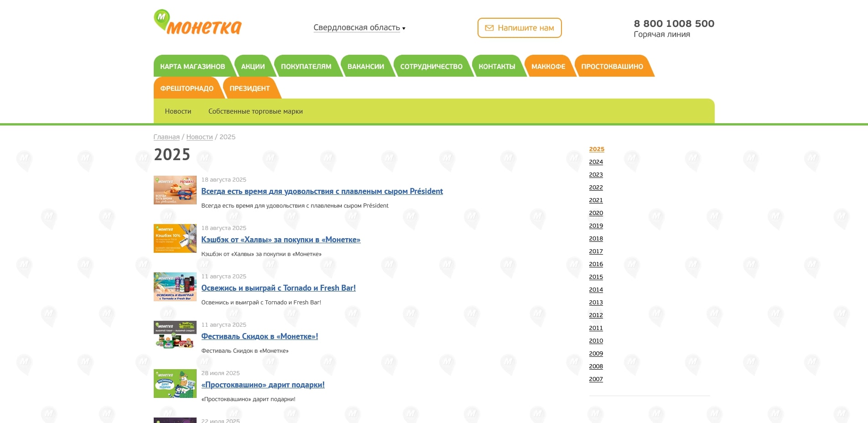This screenshot has height=423, width=868.
Task: Click the envelope icon in Напишите нам
Action: (x=489, y=28)
